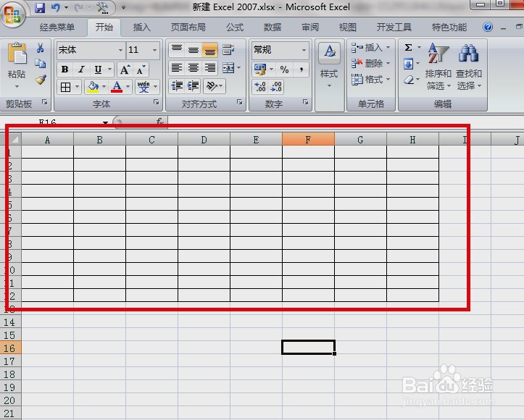Click the Clear eraser icon

[408, 80]
